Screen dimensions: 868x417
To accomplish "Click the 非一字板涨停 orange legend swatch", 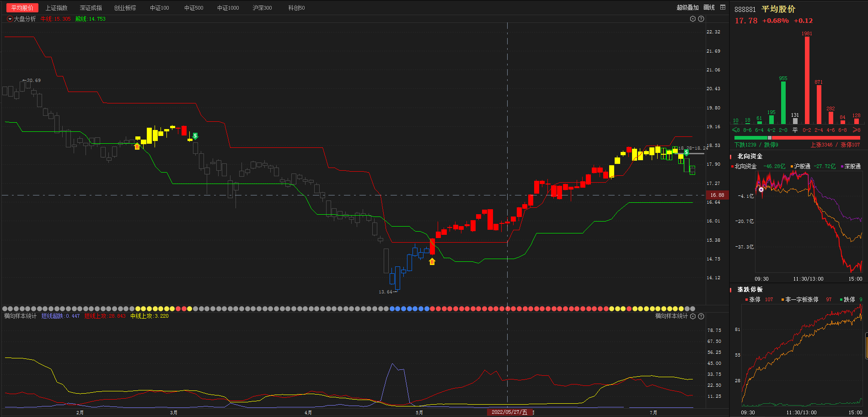I will (x=782, y=300).
